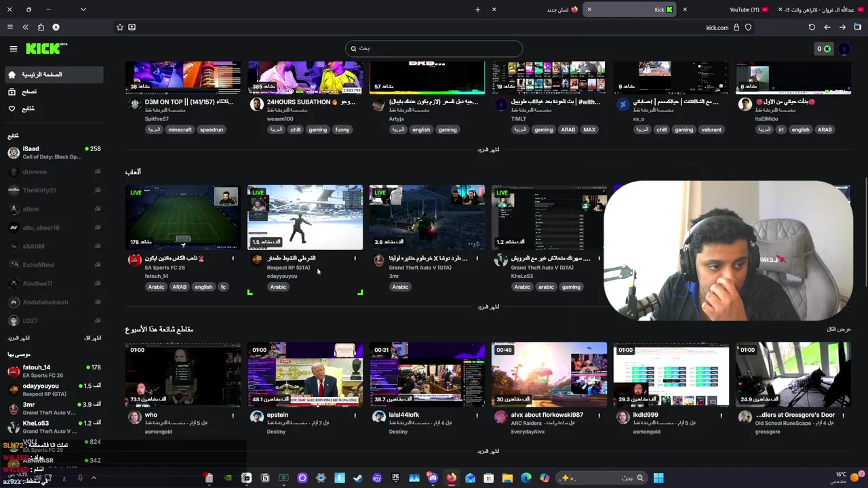This screenshot has width=868, height=488.
Task: Switch to the عبدالله ال فروان tab
Action: click(821, 9)
